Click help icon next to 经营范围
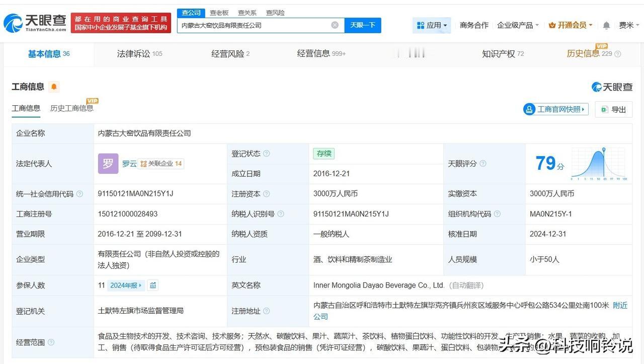644x364 pixels. click(51, 342)
